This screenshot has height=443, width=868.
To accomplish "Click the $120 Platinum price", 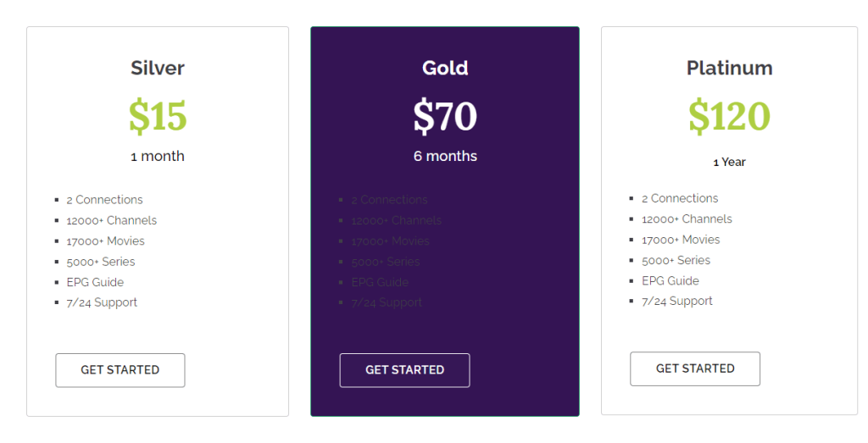I will click(729, 116).
